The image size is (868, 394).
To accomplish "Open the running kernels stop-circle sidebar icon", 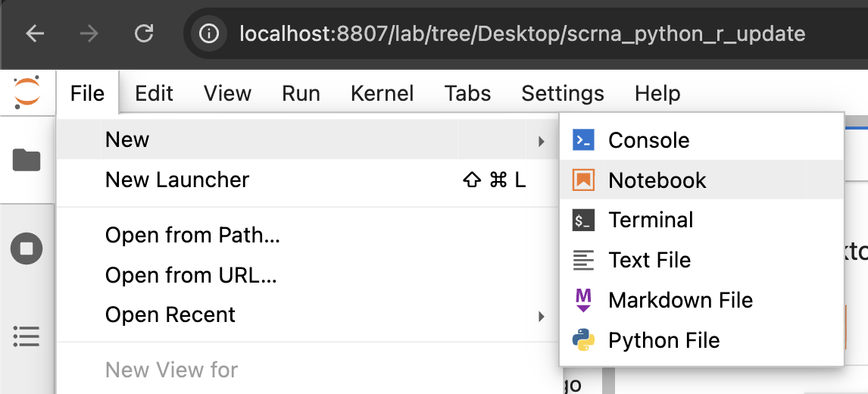I will [27, 249].
